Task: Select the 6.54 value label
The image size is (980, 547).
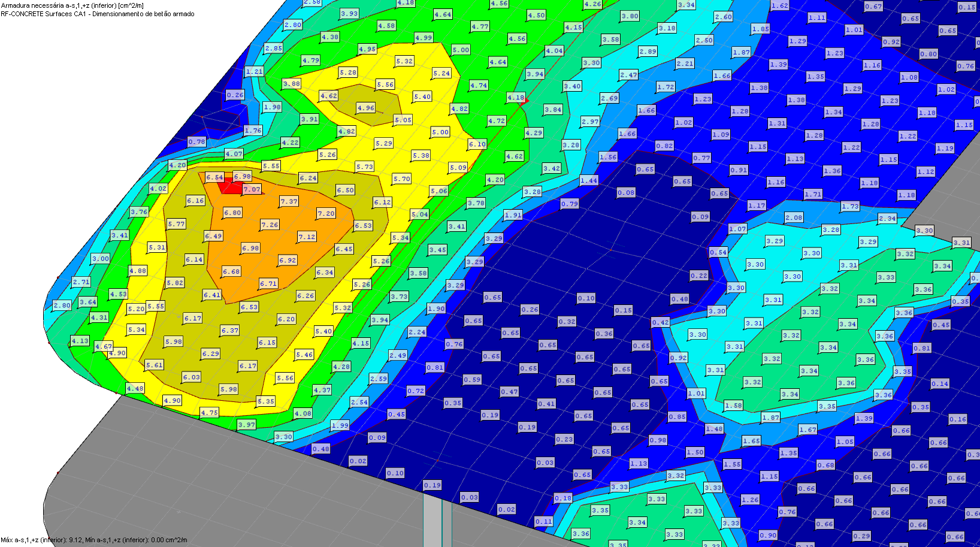Action: pyautogui.click(x=215, y=177)
